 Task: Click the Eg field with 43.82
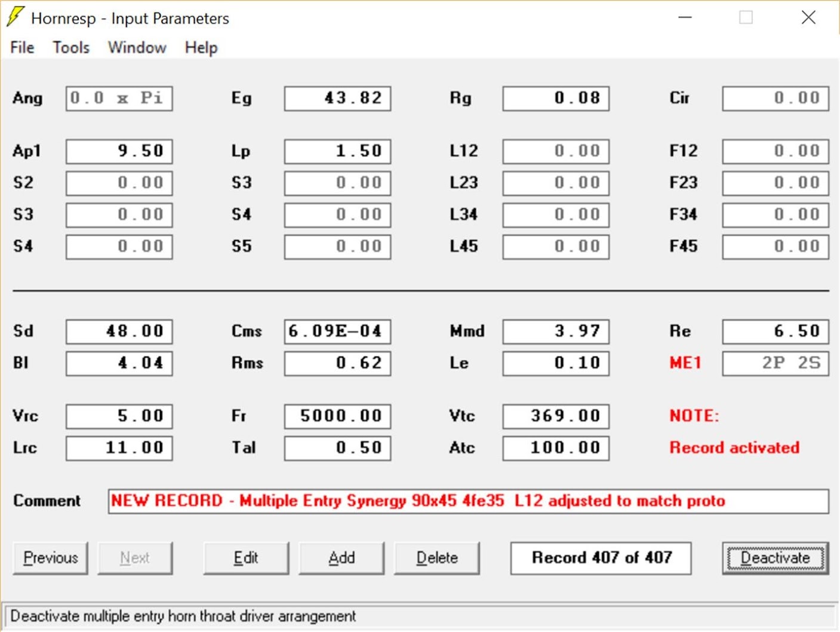[x=338, y=99]
